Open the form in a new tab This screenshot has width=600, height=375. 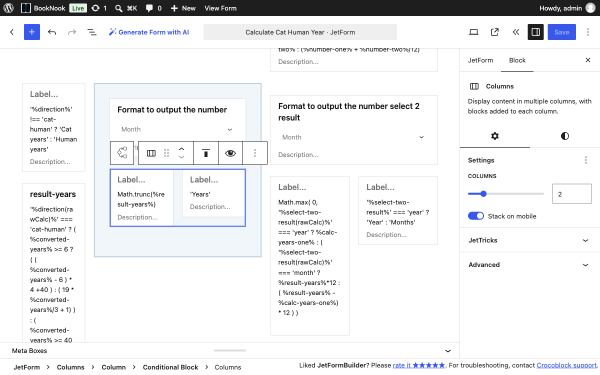click(x=495, y=32)
